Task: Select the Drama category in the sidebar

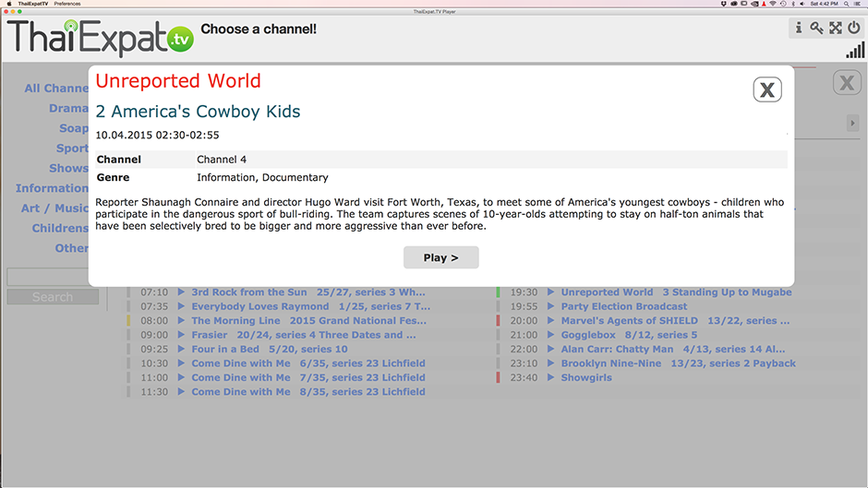Action: (68, 108)
